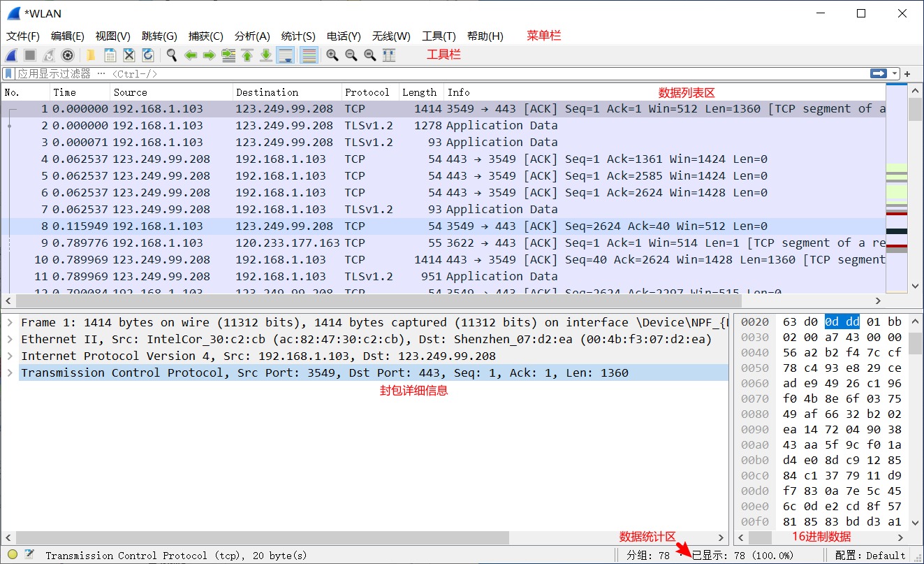This screenshot has width=924, height=564.
Task: Click the packet list minimap coloring strip
Action: tap(896, 189)
